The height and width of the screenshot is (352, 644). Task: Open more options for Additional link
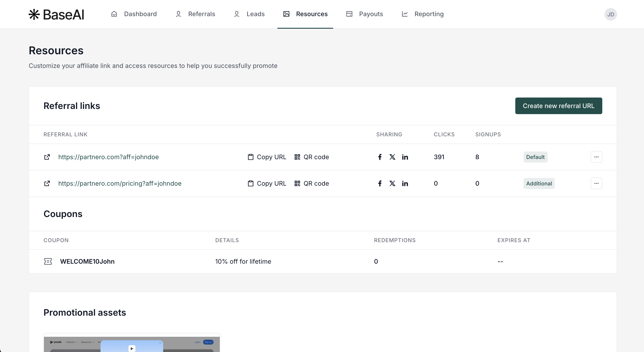click(x=596, y=183)
